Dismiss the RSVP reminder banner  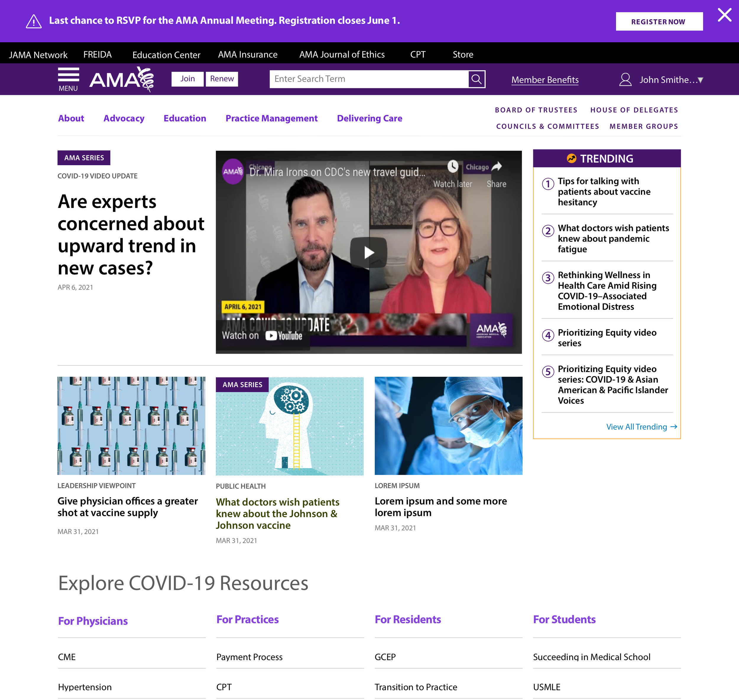(725, 15)
